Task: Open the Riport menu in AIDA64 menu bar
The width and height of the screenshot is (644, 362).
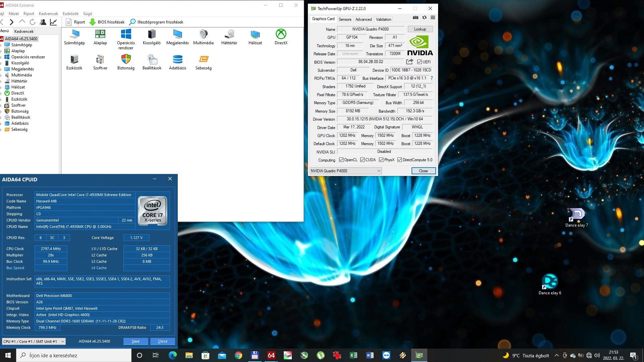Action: click(x=29, y=14)
